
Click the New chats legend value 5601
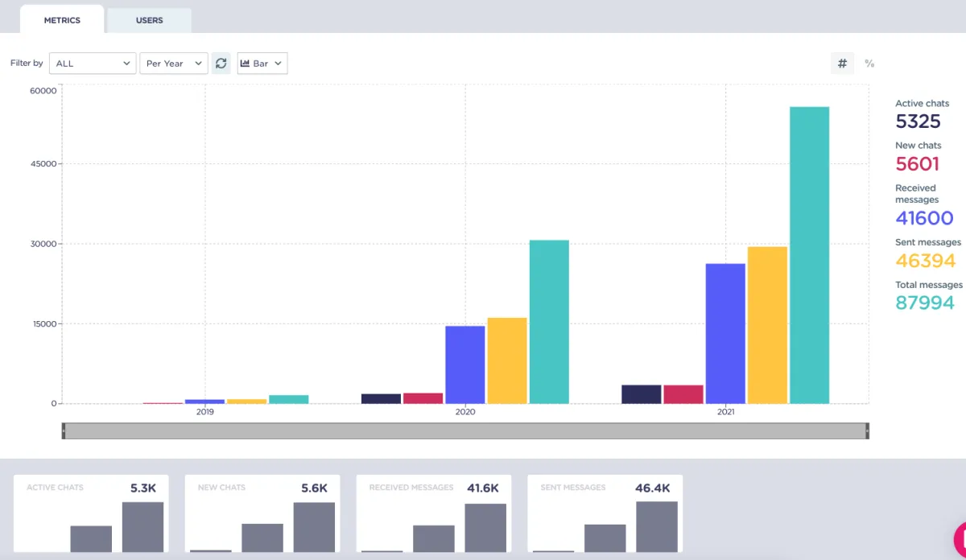[x=917, y=164]
